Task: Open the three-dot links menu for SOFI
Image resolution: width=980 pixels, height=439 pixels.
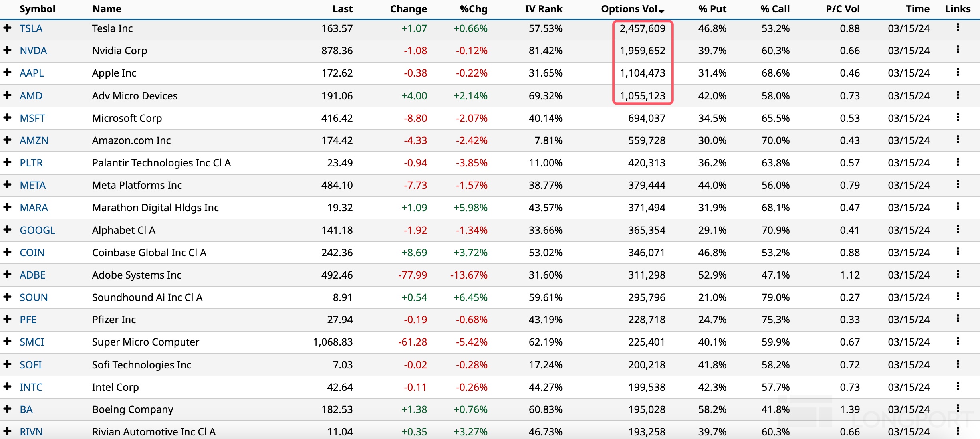Action: coord(957,364)
